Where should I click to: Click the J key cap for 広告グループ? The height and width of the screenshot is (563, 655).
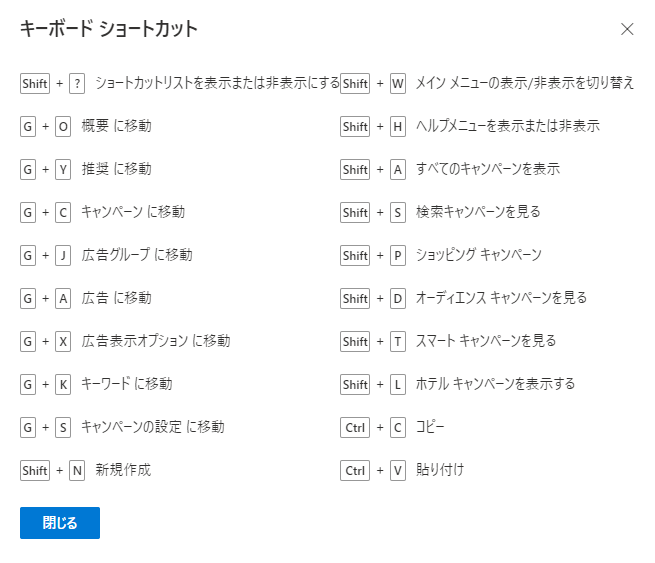(63, 255)
